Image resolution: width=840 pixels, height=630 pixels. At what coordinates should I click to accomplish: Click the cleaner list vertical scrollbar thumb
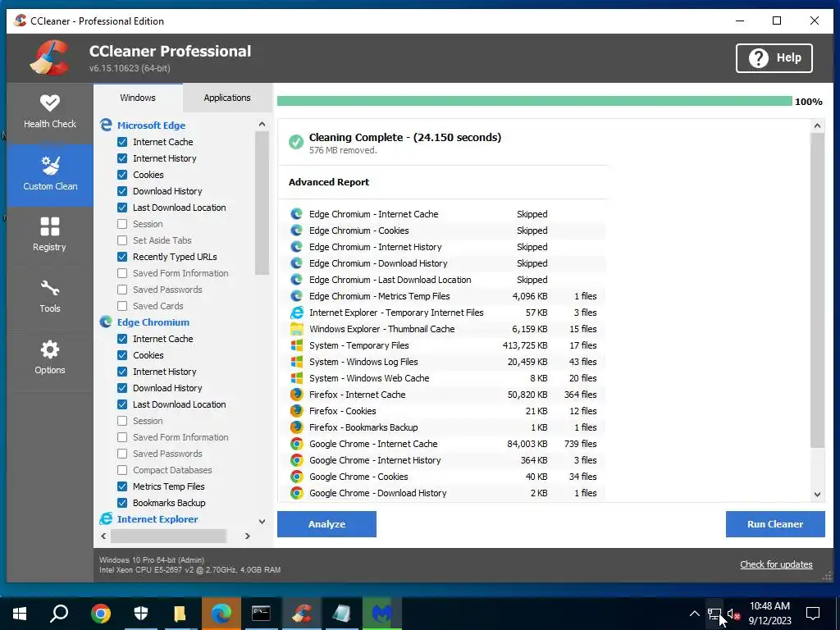(x=262, y=203)
